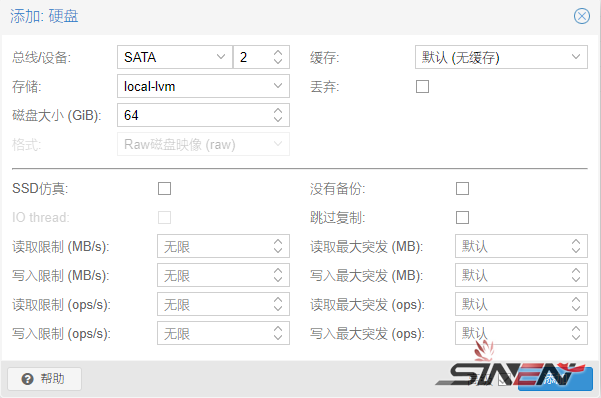Screen dimensions: 601x398
Task: Decrease 写入最大突发 (ops) with down arrow
Action: [576, 338]
